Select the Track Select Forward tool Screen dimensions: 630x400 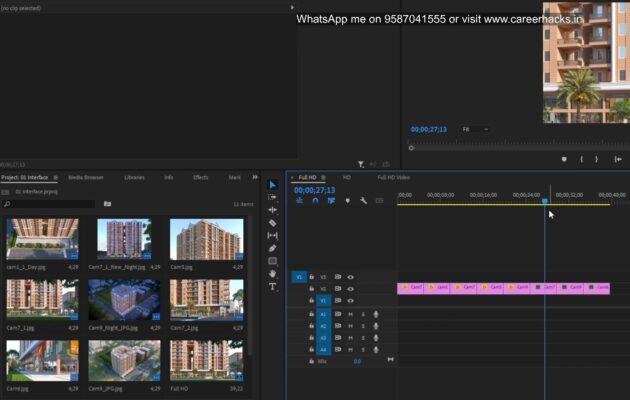[273, 197]
